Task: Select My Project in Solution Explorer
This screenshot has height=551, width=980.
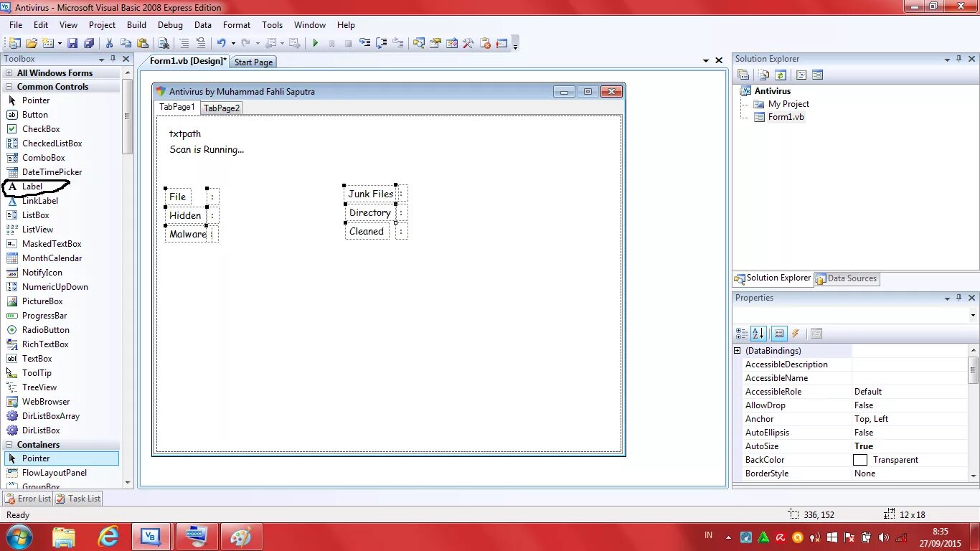Action: point(788,104)
